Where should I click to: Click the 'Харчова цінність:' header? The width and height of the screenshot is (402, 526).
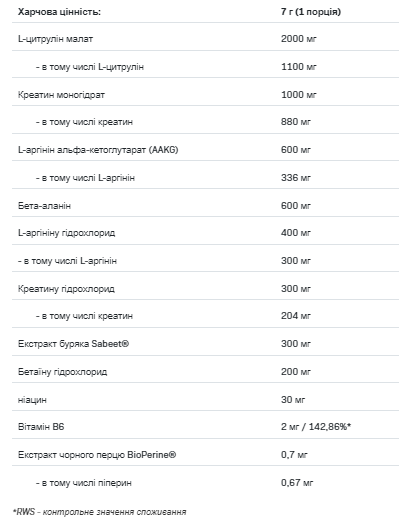pos(59,12)
